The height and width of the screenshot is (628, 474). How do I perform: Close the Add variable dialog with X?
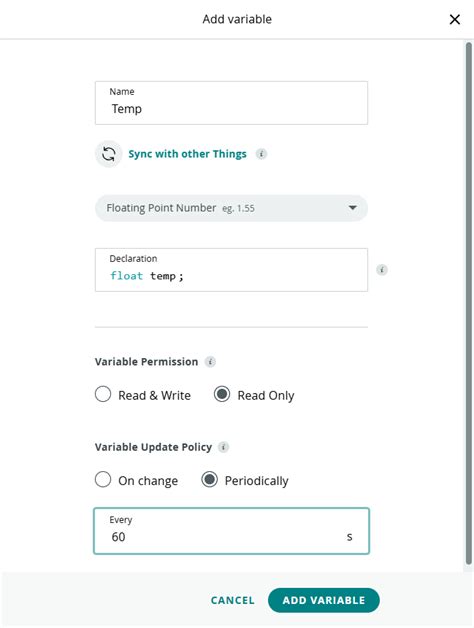tap(454, 19)
